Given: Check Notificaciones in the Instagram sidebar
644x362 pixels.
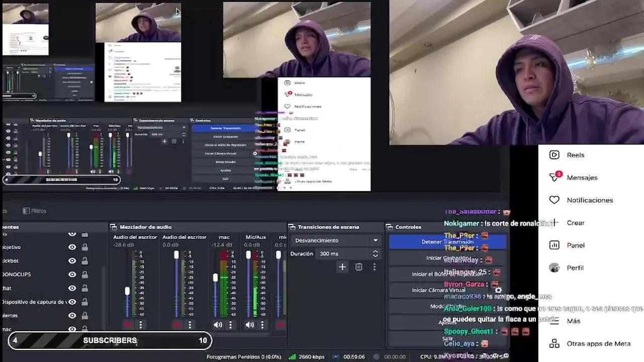Looking at the screenshot, I should [590, 200].
